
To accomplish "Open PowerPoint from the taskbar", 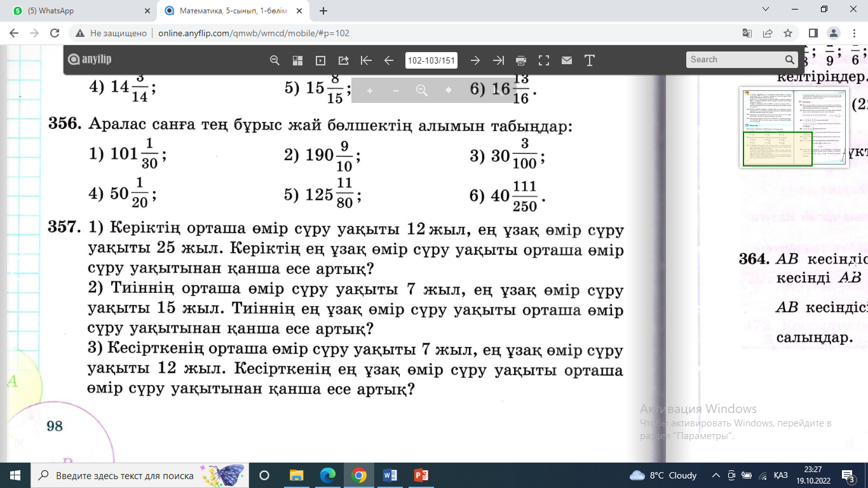I will 421,475.
